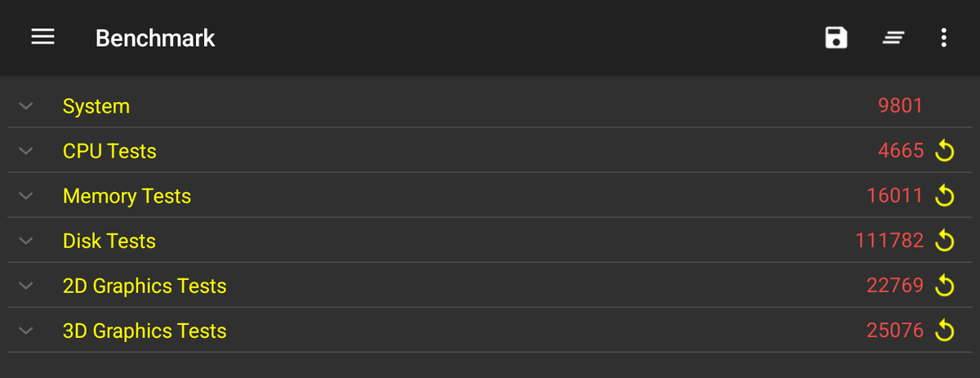Viewport: 980px width, 378px height.
Task: Click the Benchmark title text
Action: [155, 38]
